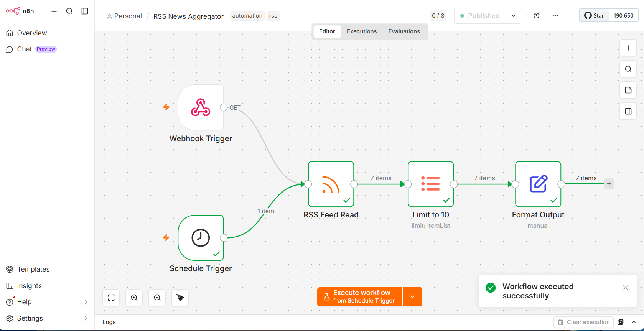Image resolution: width=644 pixels, height=331 pixels.
Task: Switch to the Evaluations tab
Action: 404,31
